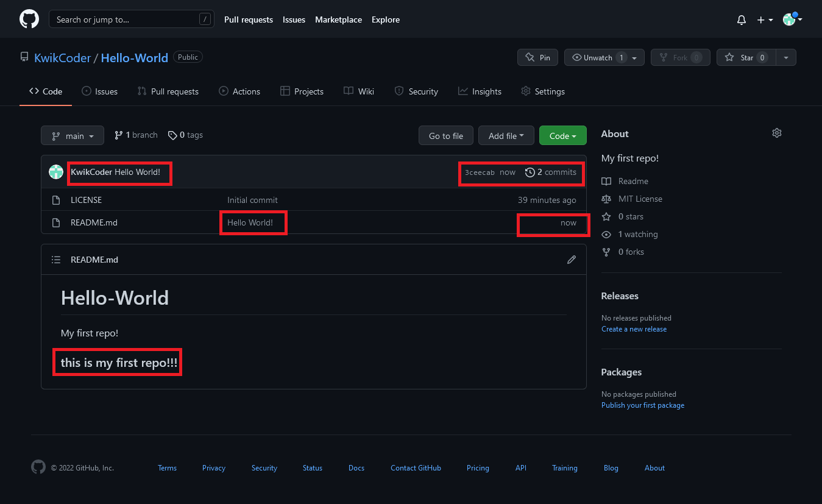The height and width of the screenshot is (504, 822).
Task: View the 0 tags link
Action: click(x=185, y=135)
